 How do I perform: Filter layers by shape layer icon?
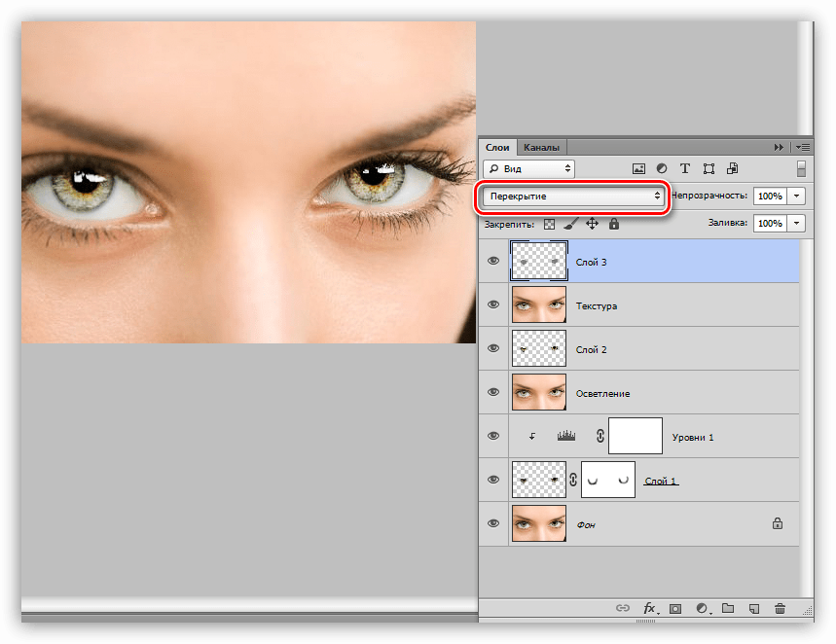(x=709, y=169)
